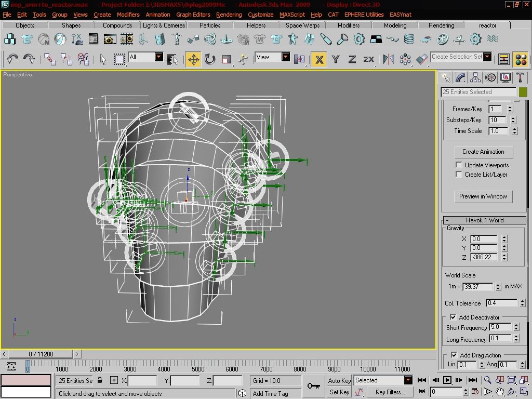532x399 pixels.
Task: Click the Set Key button
Action: [x=339, y=392]
